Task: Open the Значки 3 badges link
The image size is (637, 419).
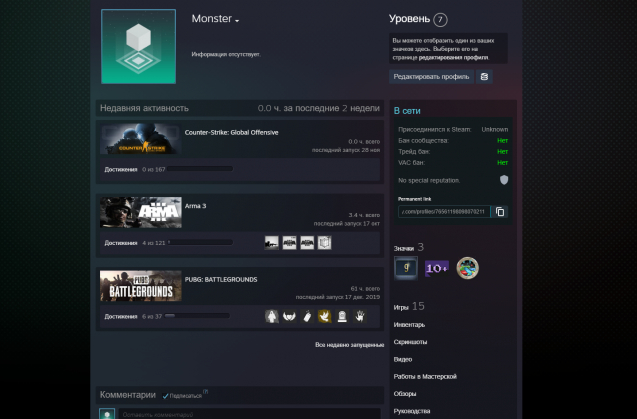Action: [409, 247]
